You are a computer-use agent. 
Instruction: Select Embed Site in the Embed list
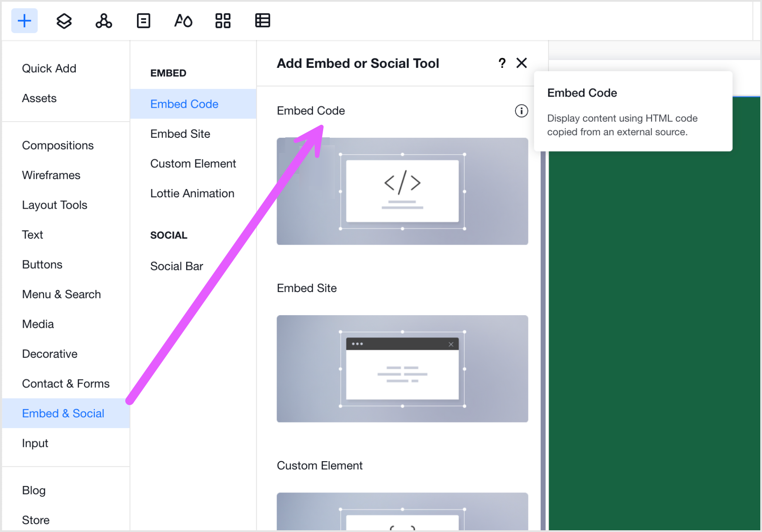coord(180,134)
